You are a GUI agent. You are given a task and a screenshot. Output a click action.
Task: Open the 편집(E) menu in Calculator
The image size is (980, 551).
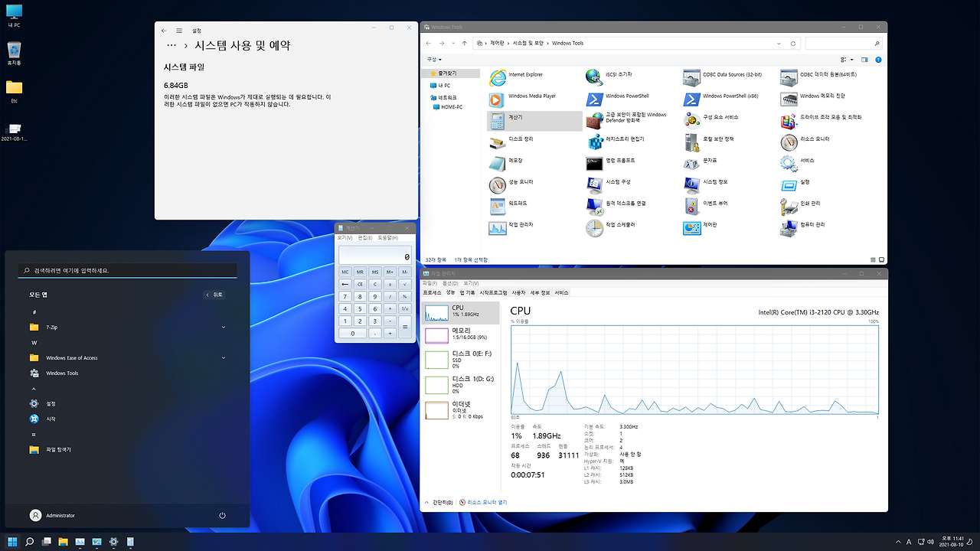point(365,238)
